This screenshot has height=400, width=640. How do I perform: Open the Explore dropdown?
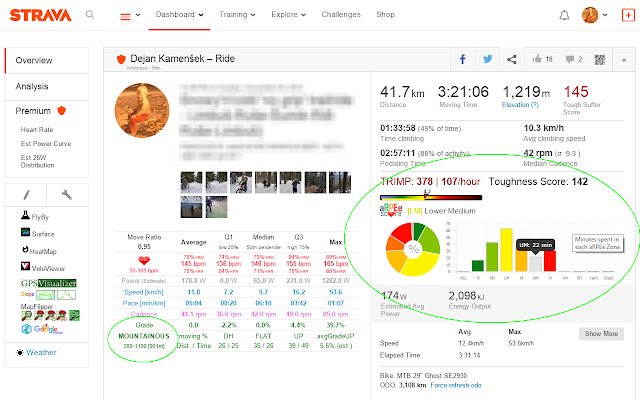[289, 15]
